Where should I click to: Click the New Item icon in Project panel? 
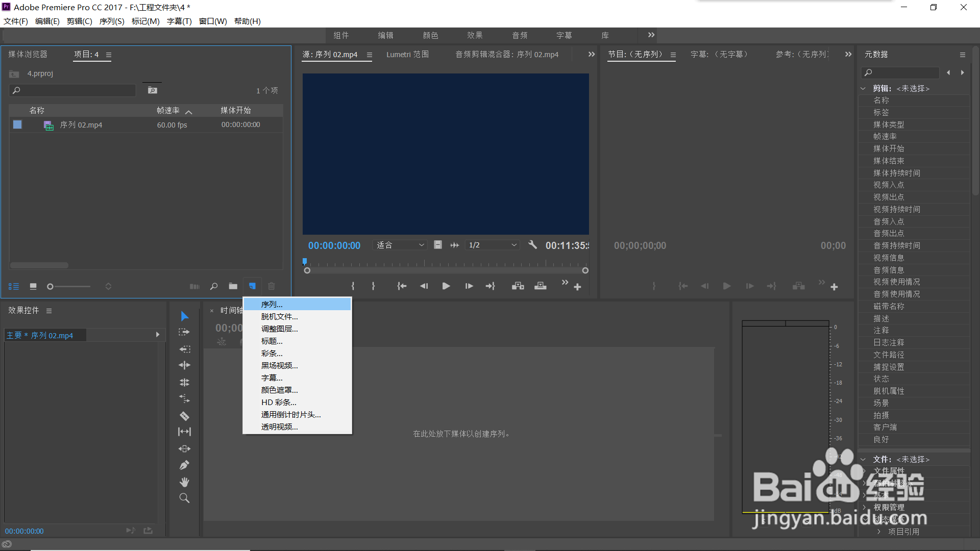pos(252,286)
